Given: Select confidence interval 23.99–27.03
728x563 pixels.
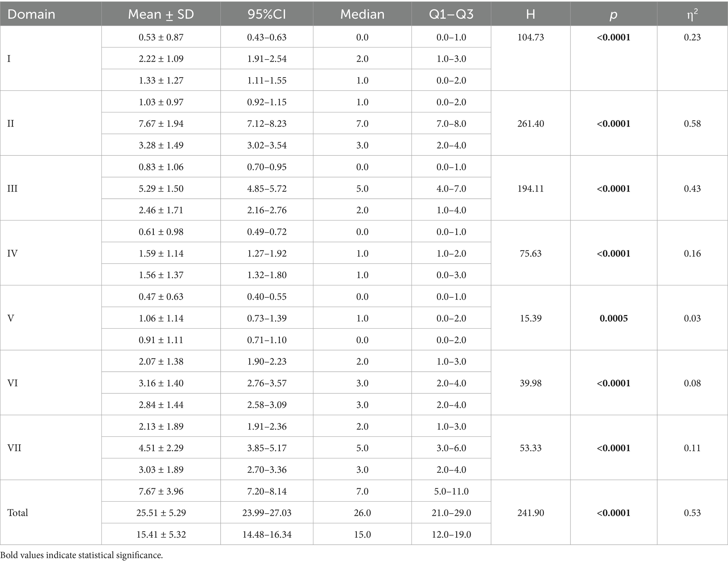Looking at the screenshot, I should pyautogui.click(x=266, y=513).
